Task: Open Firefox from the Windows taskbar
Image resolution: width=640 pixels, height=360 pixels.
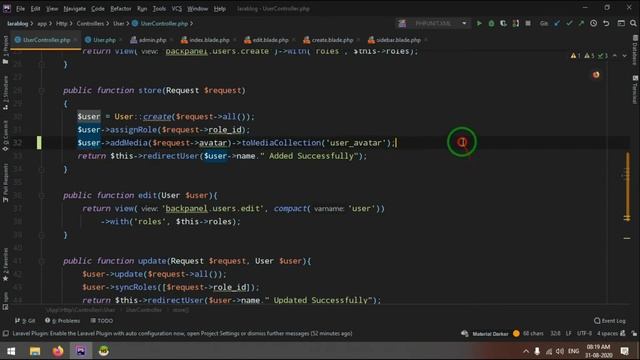Action: [58, 351]
